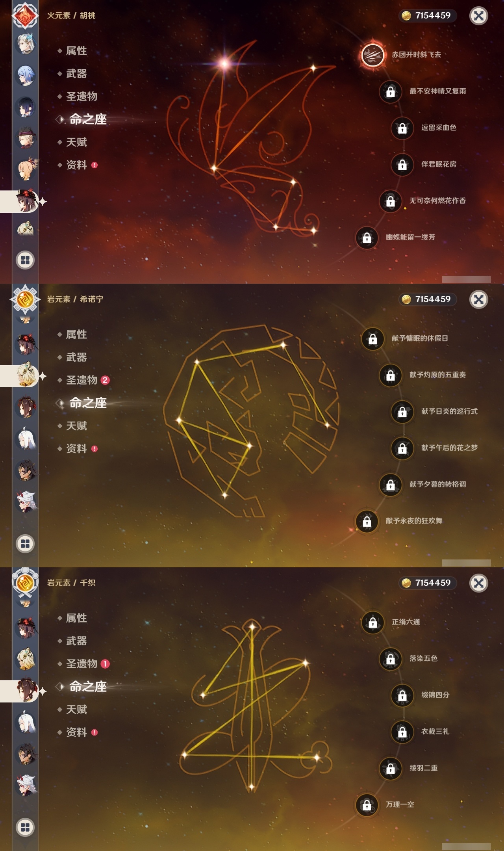Image resolution: width=504 pixels, height=851 pixels.
Task: Open 圣遗物 tab with badge 2
Action: tap(83, 380)
